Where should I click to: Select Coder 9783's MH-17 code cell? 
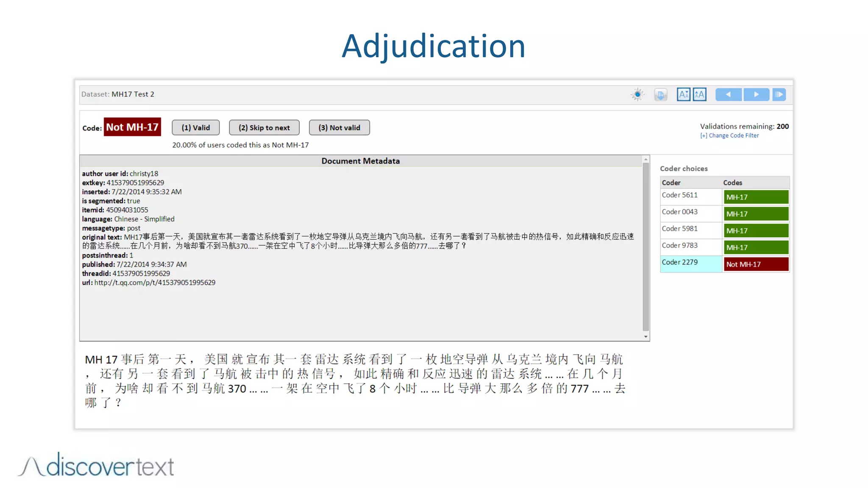tap(756, 247)
